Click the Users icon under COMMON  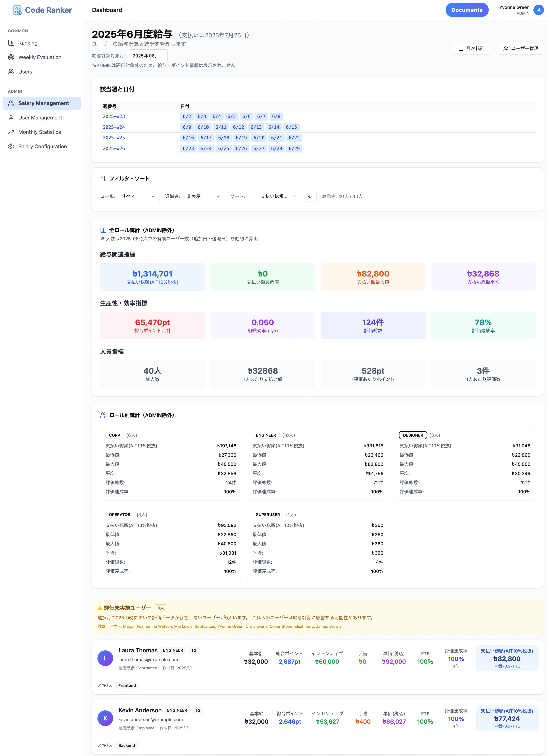pos(11,71)
